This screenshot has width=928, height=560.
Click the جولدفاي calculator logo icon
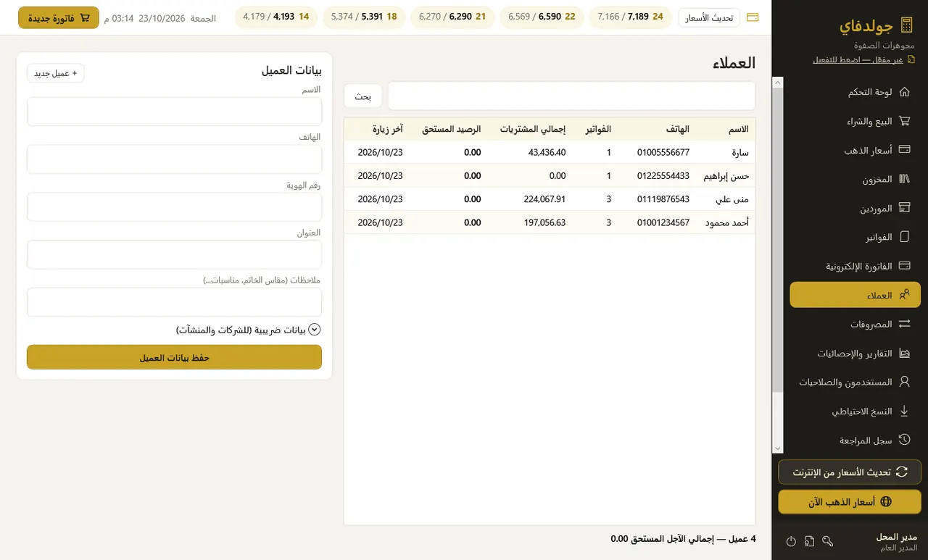[x=906, y=25]
